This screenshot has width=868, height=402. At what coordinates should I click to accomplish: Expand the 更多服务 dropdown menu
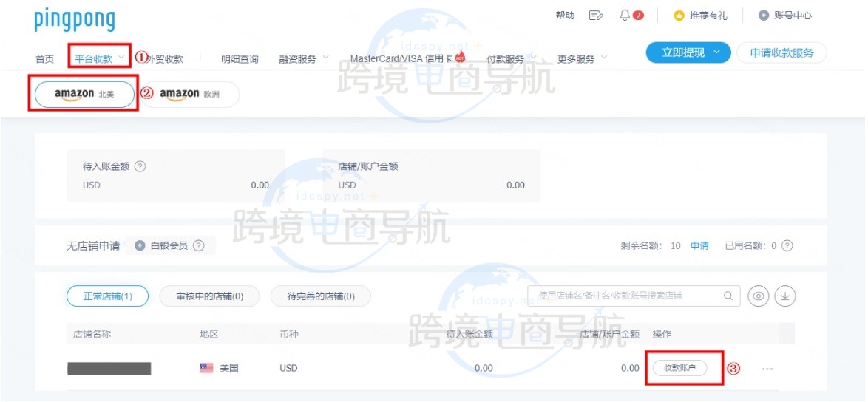[x=582, y=59]
